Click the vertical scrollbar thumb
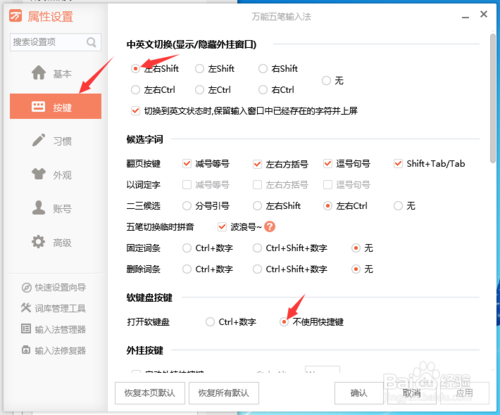Viewport: 500px width, 415px height. [493, 98]
